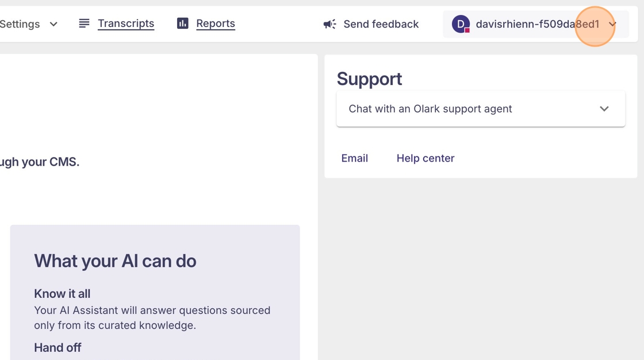Open the Help center link

[425, 158]
